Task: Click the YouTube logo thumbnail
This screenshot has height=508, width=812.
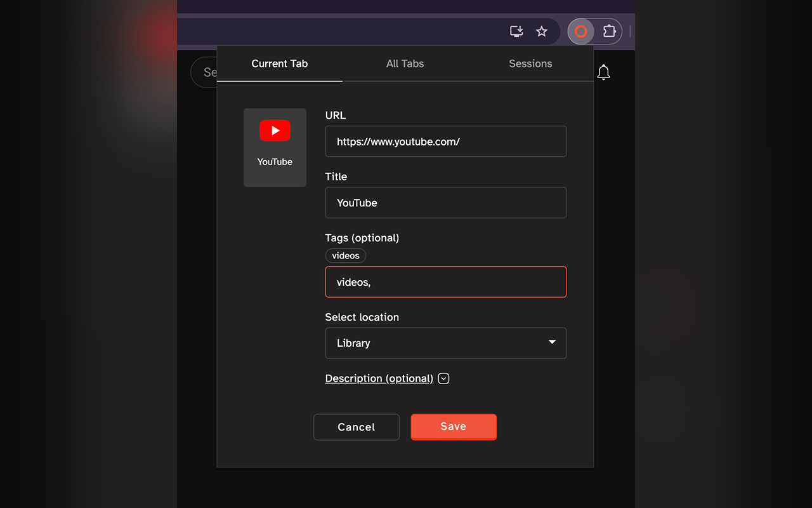Action: 275,147
